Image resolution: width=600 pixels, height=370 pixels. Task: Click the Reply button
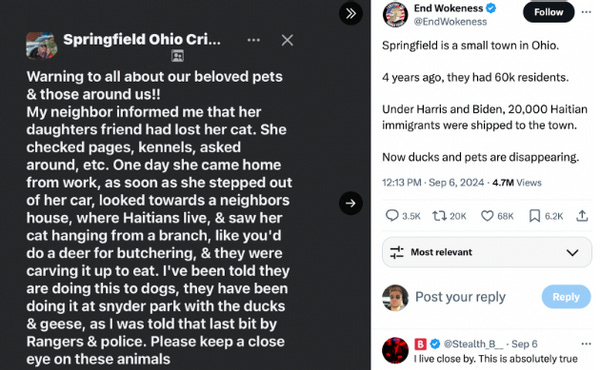[x=566, y=297]
